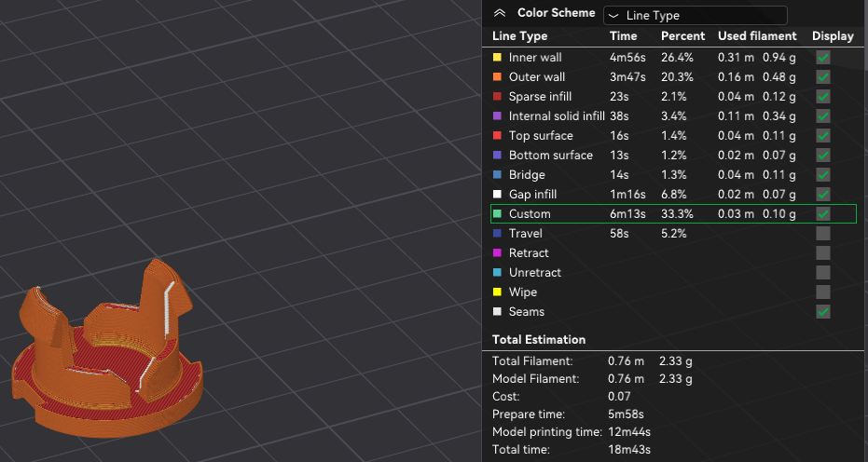Click the Line Type column header
868x462 pixels.
click(x=520, y=36)
